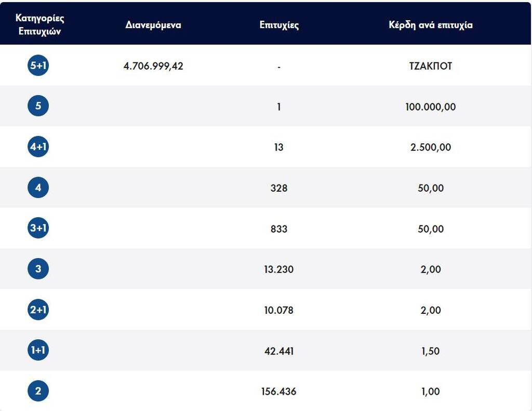The width and height of the screenshot is (532, 411).
Task: Select the blue 5 category circle
Action: (38, 107)
